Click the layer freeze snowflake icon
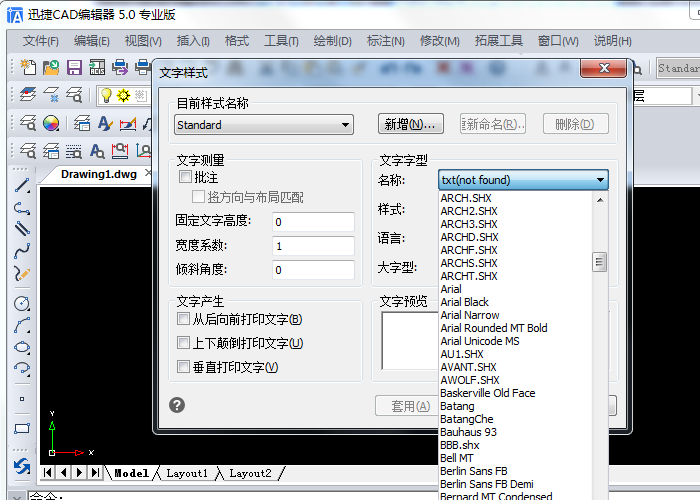The image size is (700, 500). pyautogui.click(x=51, y=95)
